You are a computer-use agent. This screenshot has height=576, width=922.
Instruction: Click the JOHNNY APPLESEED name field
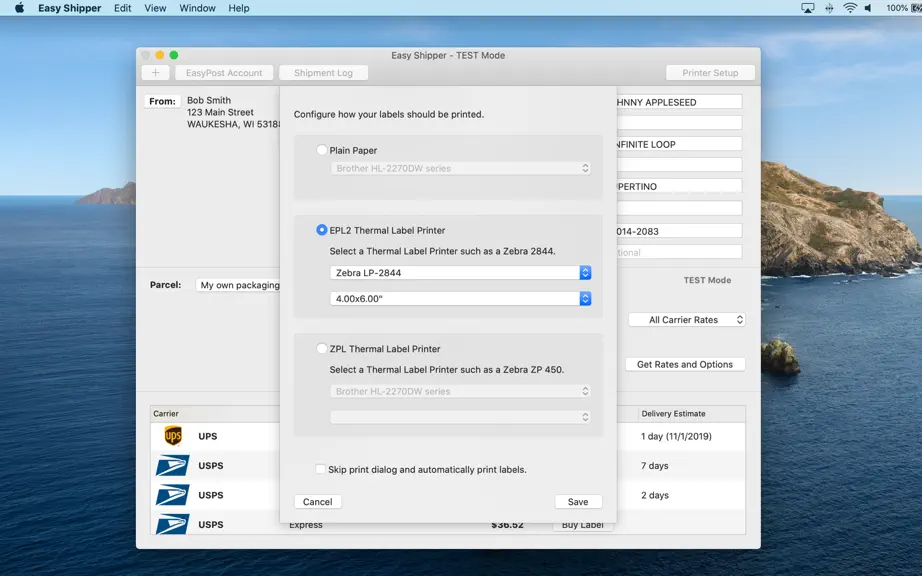tap(679, 102)
